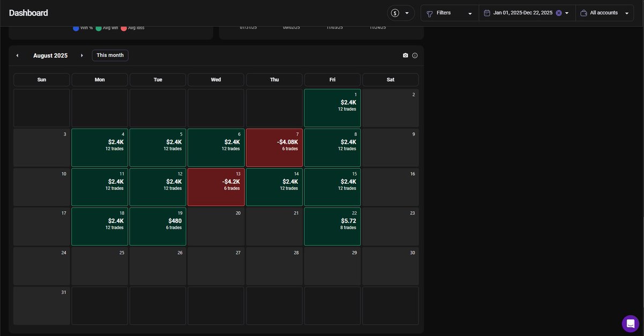Go to previous month arrow
This screenshot has height=336, width=644.
coord(17,56)
